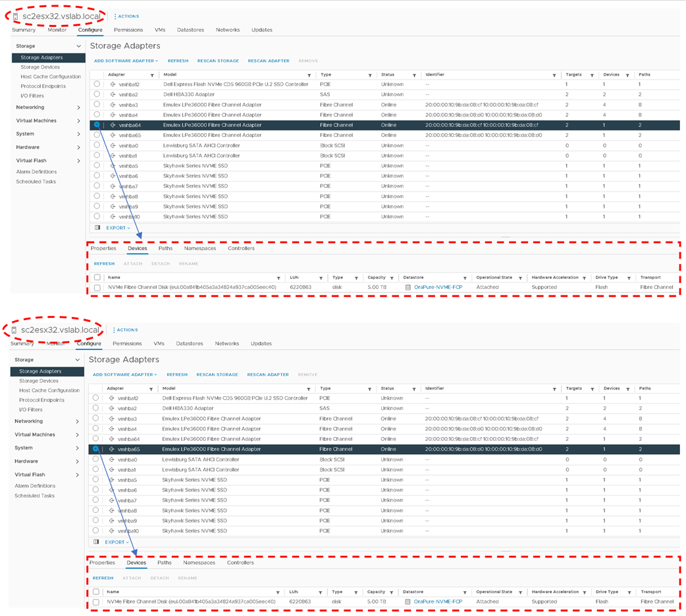Open Storage Devices in vmhba64-selected view sidebar
686x616 pixels.
pyautogui.click(x=40, y=67)
